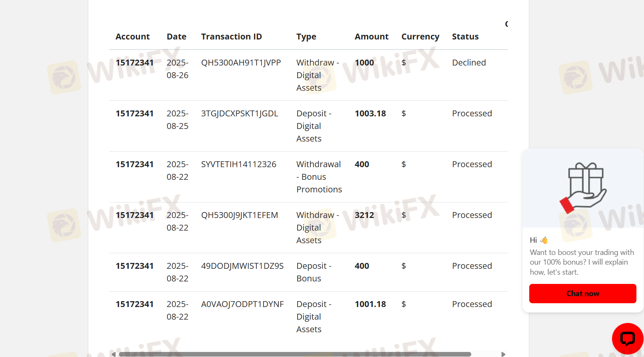Click the Status column header
Screen dimensions: 644x357
(x=465, y=37)
